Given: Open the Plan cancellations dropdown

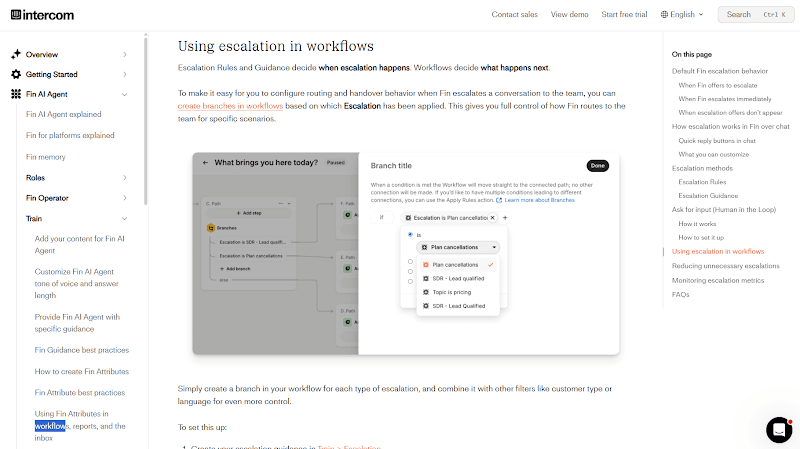Looking at the screenshot, I should 458,247.
